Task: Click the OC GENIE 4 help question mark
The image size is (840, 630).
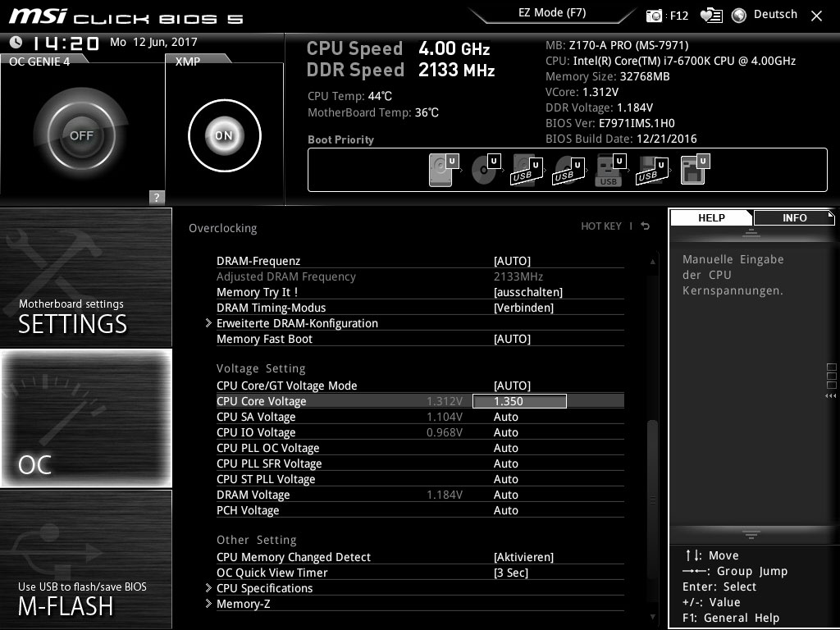Action: [157, 197]
